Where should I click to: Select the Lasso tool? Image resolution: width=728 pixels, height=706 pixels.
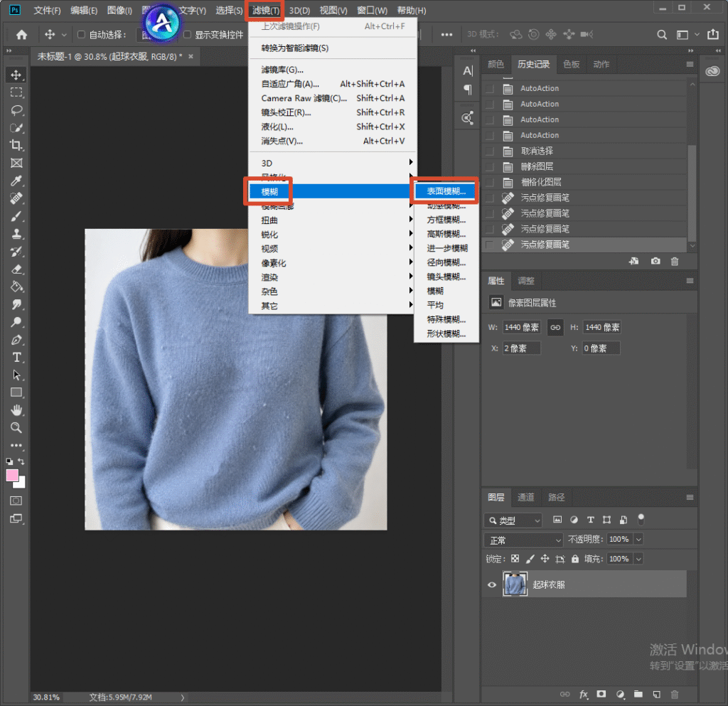point(16,110)
